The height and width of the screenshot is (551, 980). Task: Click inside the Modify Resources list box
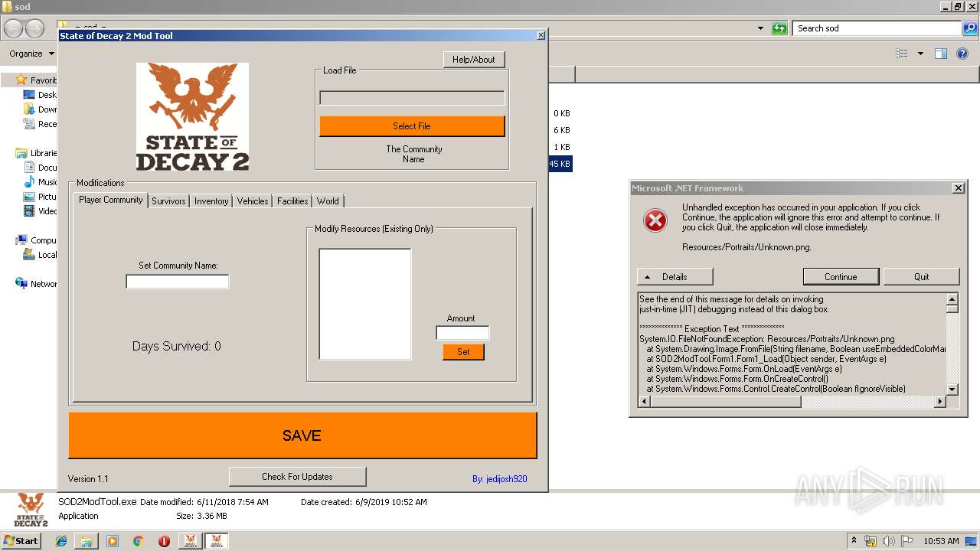[x=365, y=304]
